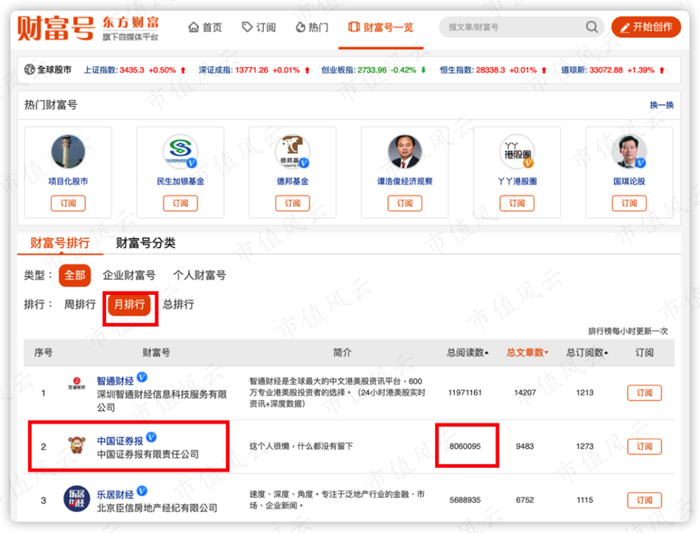Image resolution: width=700 pixels, height=533 pixels.
Task: Open 道琼斯 33072.88 ticker
Action: click(612, 70)
